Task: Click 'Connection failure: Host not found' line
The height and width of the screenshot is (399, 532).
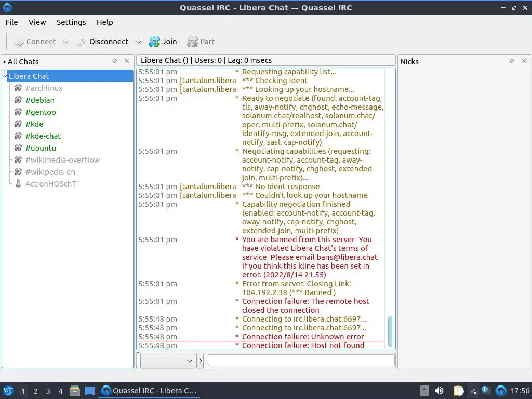Action: [303, 345]
